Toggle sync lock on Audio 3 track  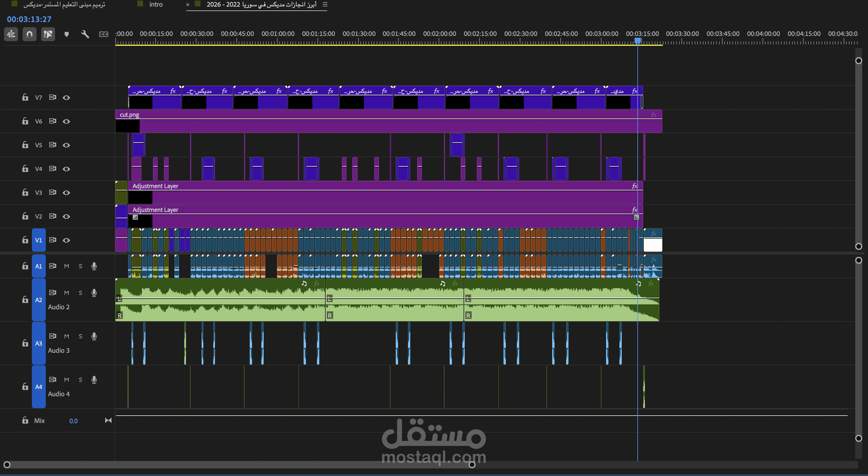pos(52,336)
